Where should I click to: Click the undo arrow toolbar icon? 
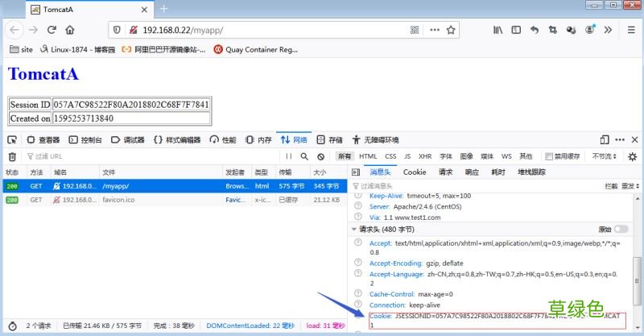tap(535, 30)
